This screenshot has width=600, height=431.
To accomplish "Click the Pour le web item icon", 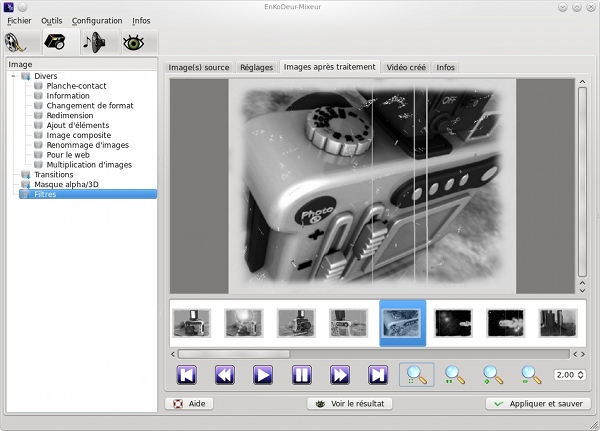I will pos(38,155).
